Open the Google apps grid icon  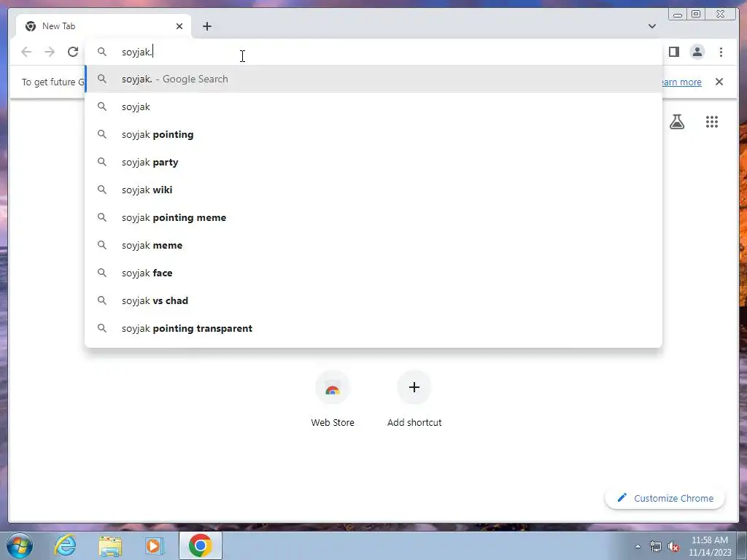click(712, 122)
